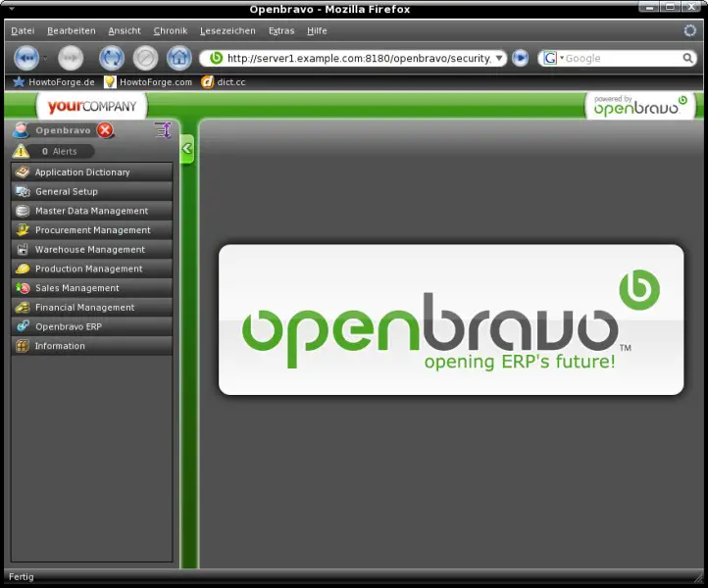This screenshot has height=588, width=708.
Task: Click the Openbravo user role icon
Action: [x=21, y=130]
